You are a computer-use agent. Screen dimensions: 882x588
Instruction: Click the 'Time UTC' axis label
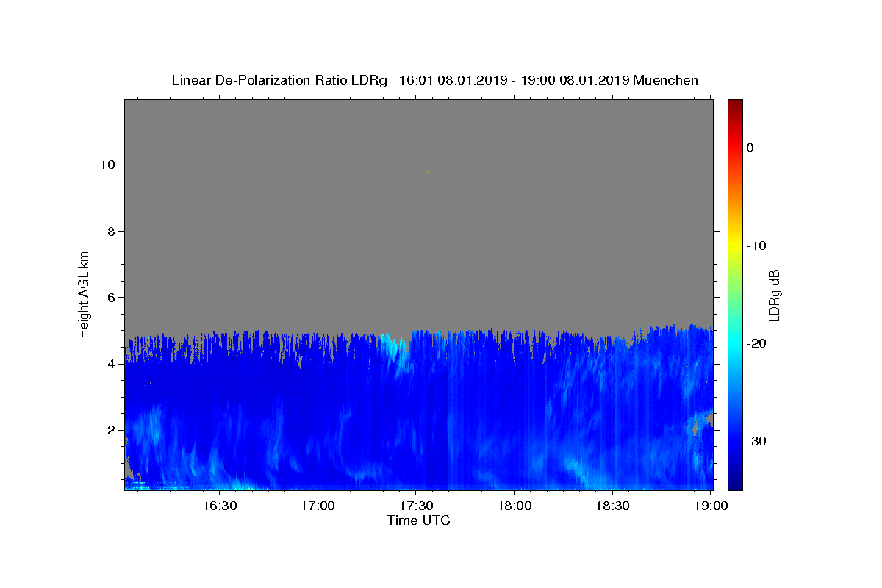pos(418,520)
